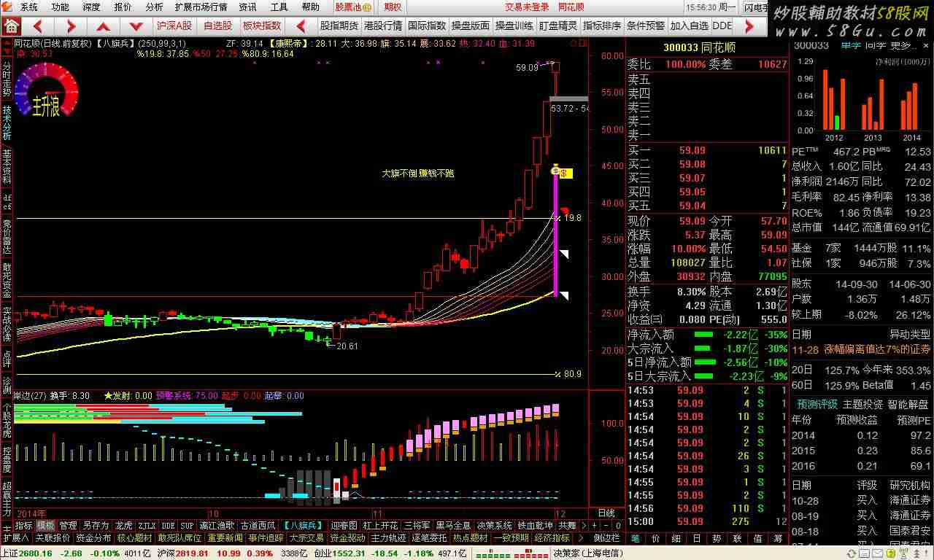Select the 分时走势 side tab
This screenshot has height=560, width=934.
(x=7, y=78)
